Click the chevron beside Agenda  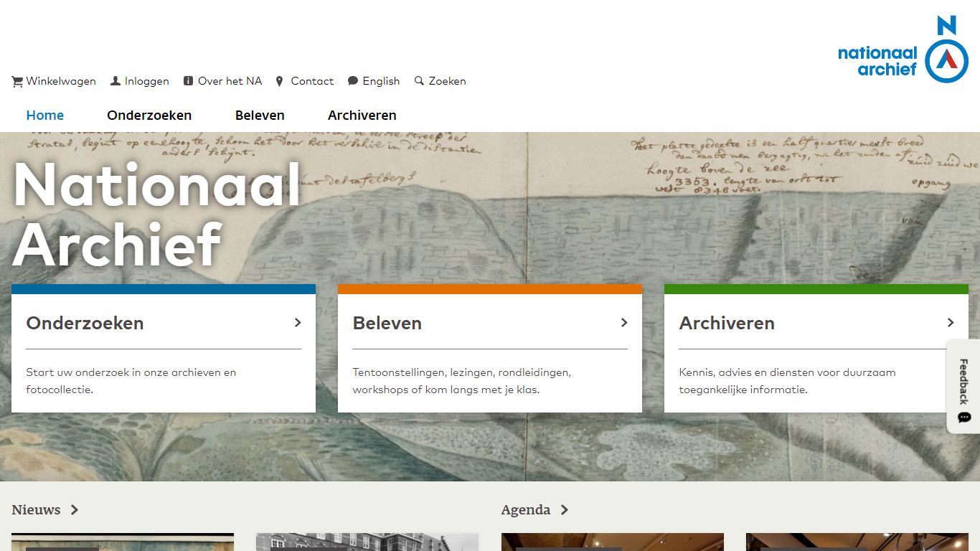click(x=565, y=510)
